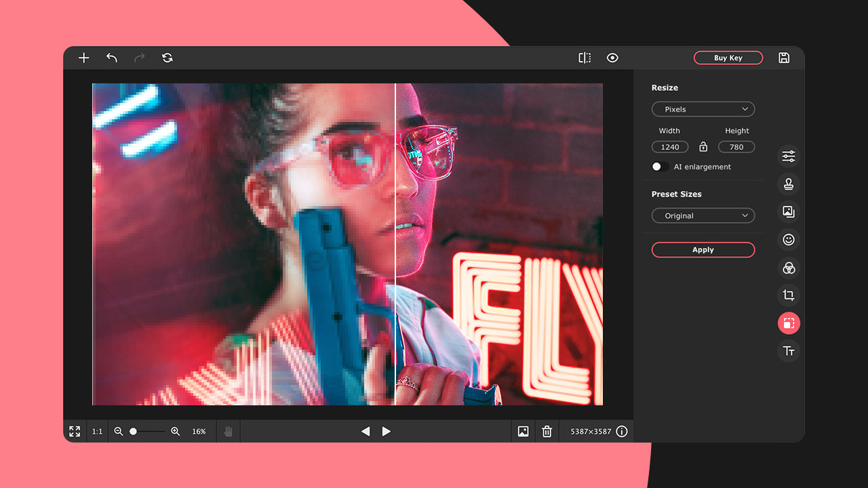The width and height of the screenshot is (868, 488).
Task: Toggle the aspect ratio lock
Action: pyautogui.click(x=703, y=147)
